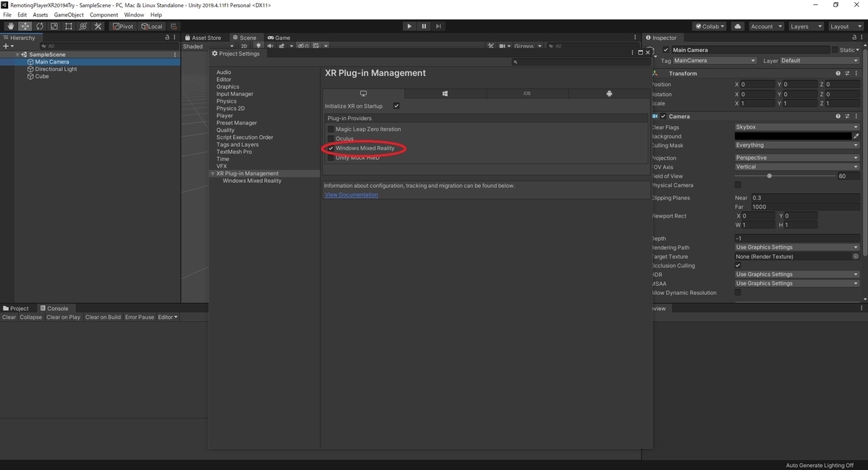Open the Layout dropdown in toolbar
The image size is (868, 470).
845,26
